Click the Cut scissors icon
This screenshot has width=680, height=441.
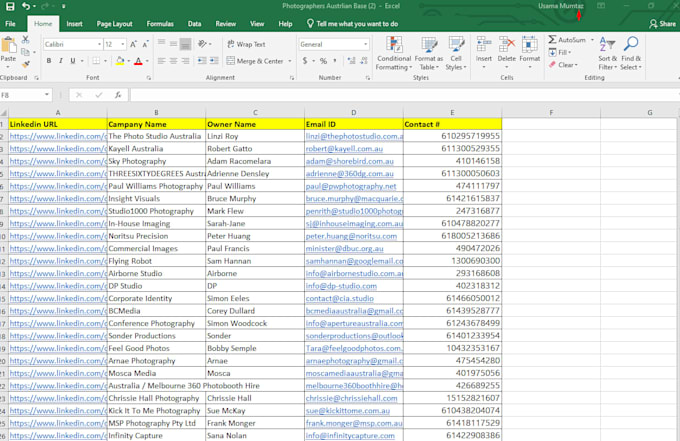pos(26,39)
